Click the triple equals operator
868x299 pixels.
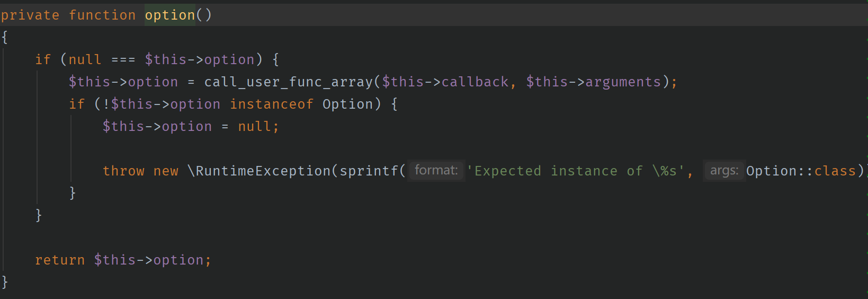coord(123,59)
